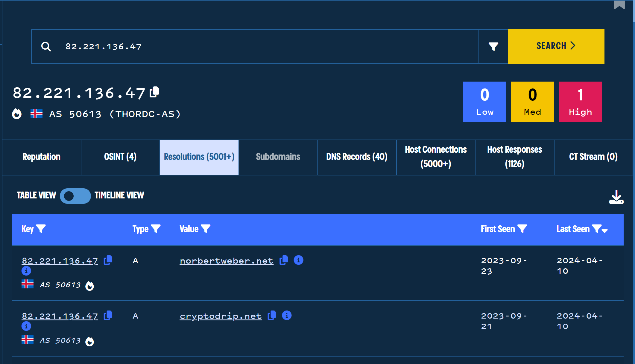Image resolution: width=635 pixels, height=364 pixels.
Task: Open the norbertweber.net link
Action: click(x=226, y=261)
